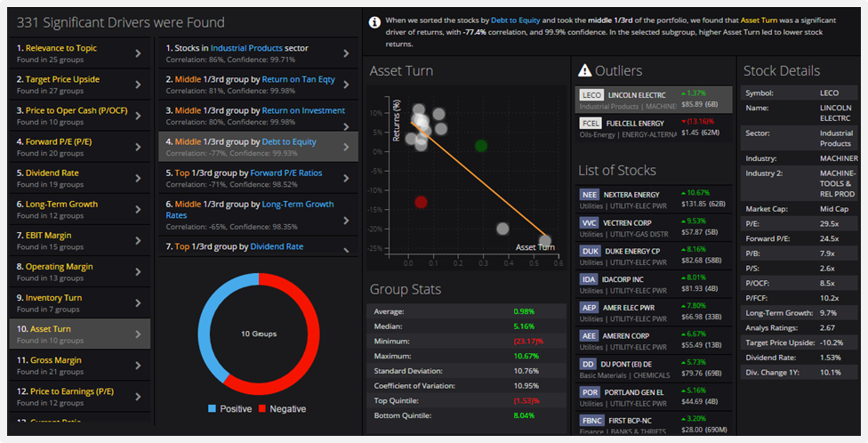Click the red Negative legend swatch
The image size is (868, 443).
click(x=261, y=408)
